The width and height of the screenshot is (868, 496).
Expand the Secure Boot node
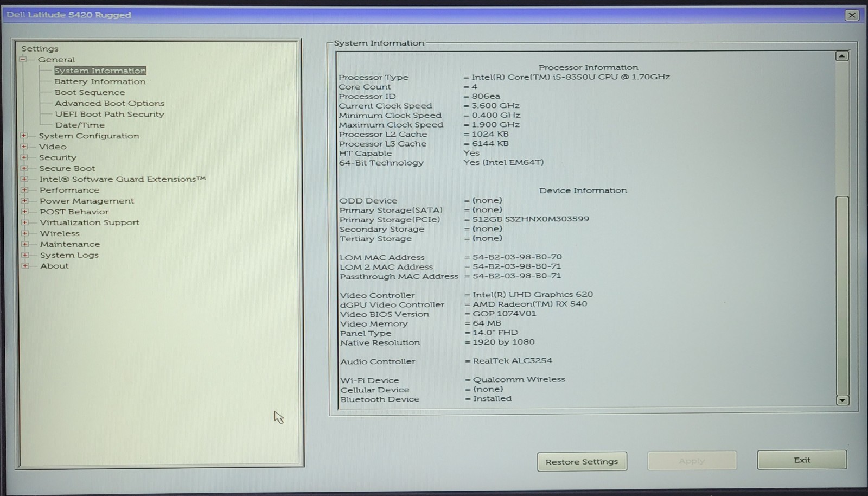[24, 168]
